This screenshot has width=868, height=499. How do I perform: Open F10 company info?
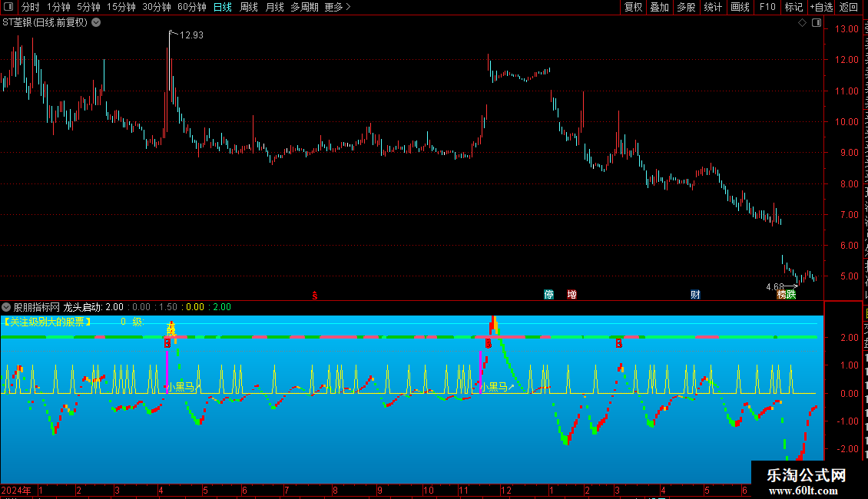(767, 7)
